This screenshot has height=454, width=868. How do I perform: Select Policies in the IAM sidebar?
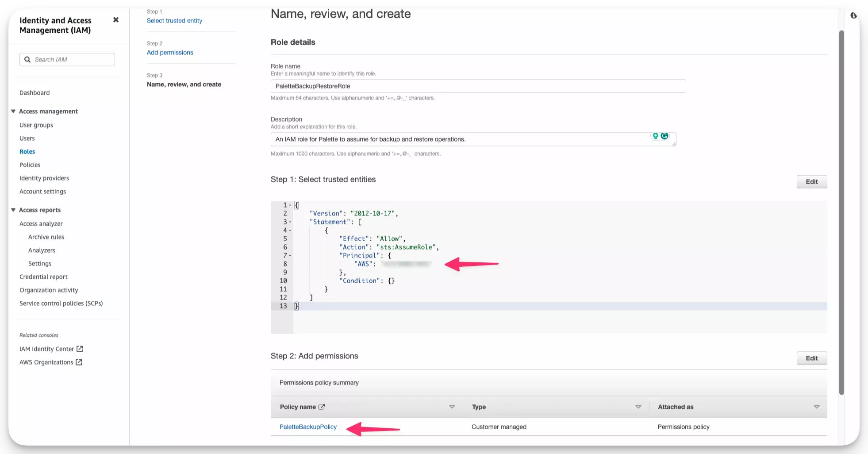(x=30, y=165)
